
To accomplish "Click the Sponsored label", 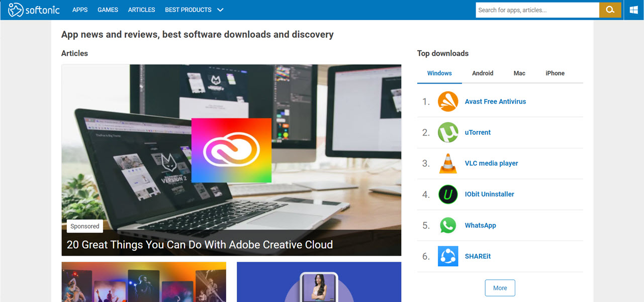I will click(x=84, y=226).
